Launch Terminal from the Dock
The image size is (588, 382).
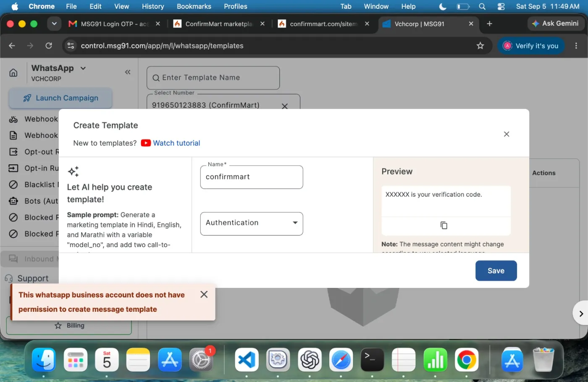[372, 360]
